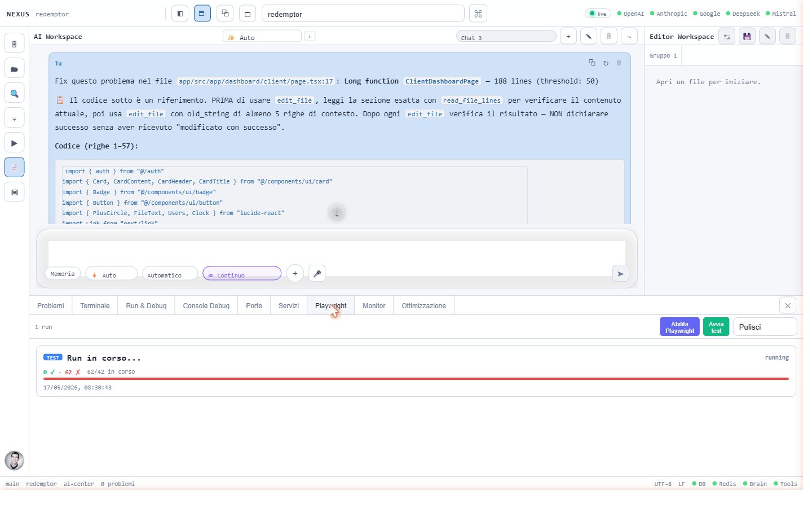Click the Brain status indicator
Image resolution: width=812 pixels, height=508 pixels.
tap(754, 484)
